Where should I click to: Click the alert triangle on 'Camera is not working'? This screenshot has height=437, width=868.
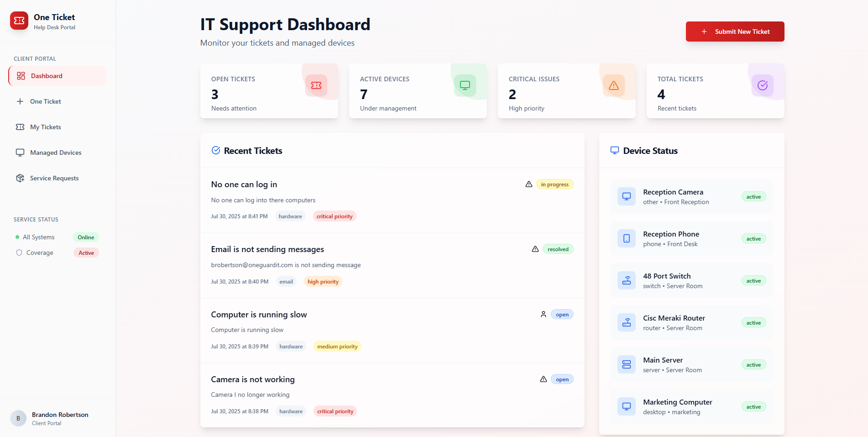(544, 379)
